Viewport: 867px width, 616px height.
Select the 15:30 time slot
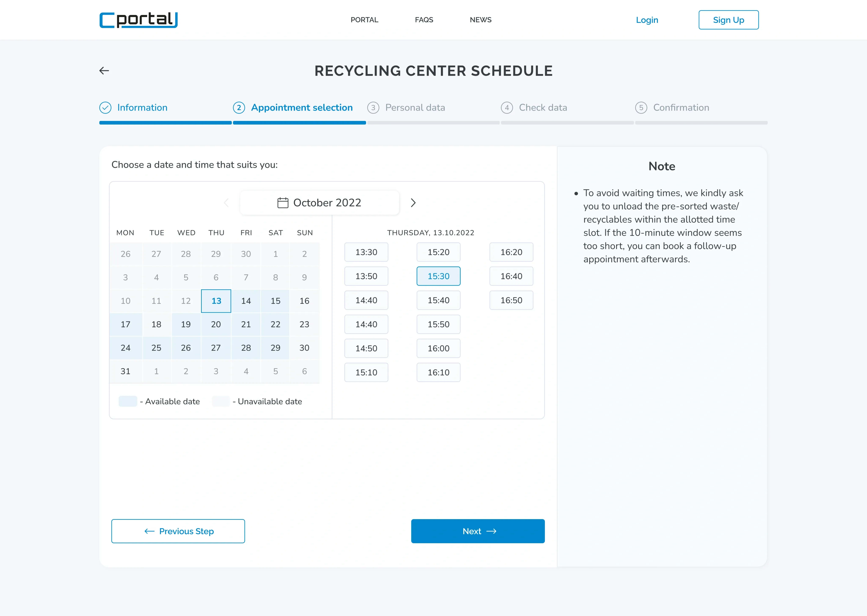(x=438, y=276)
